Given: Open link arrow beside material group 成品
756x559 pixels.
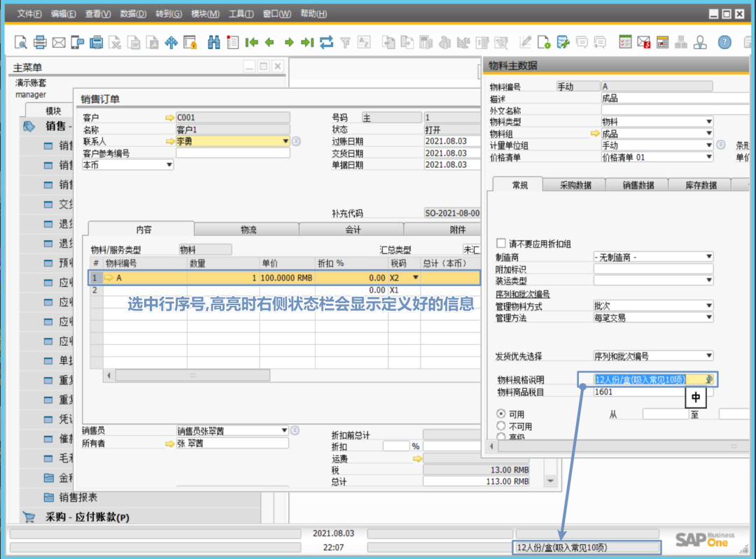Looking at the screenshot, I should tap(595, 134).
